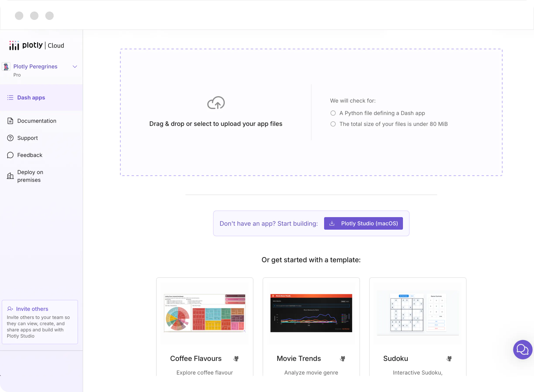Open the chat support bubble
Image resolution: width=534 pixels, height=392 pixels.
click(x=523, y=350)
